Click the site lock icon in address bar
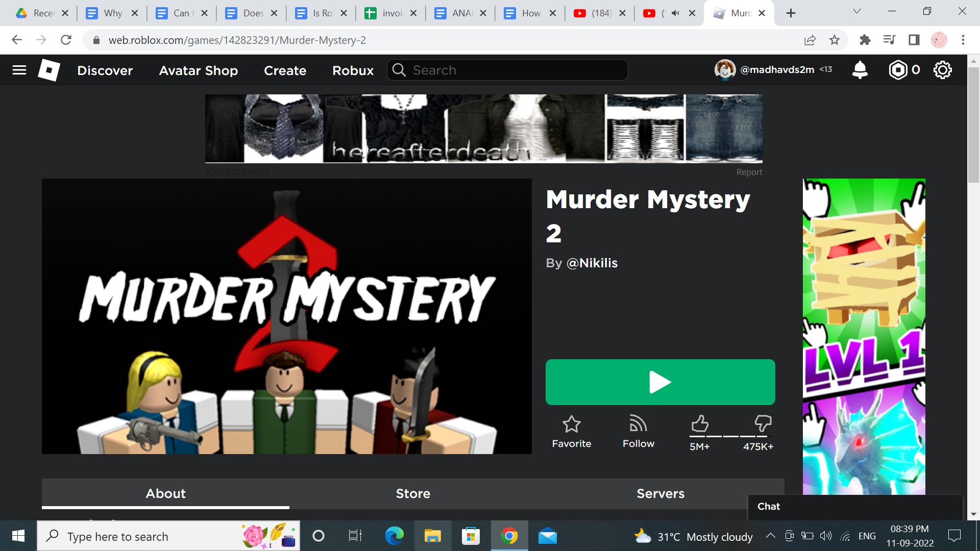The width and height of the screenshot is (980, 551). (x=96, y=40)
